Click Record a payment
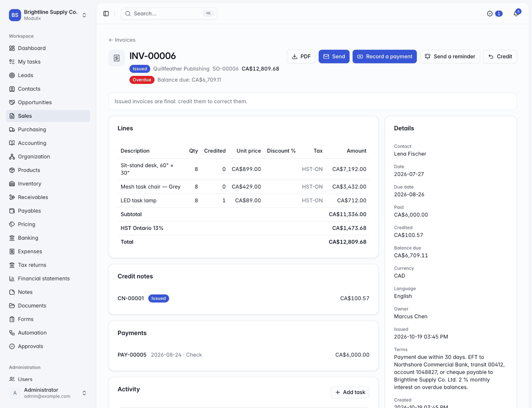Screen dimensions: 532x408 384,57
